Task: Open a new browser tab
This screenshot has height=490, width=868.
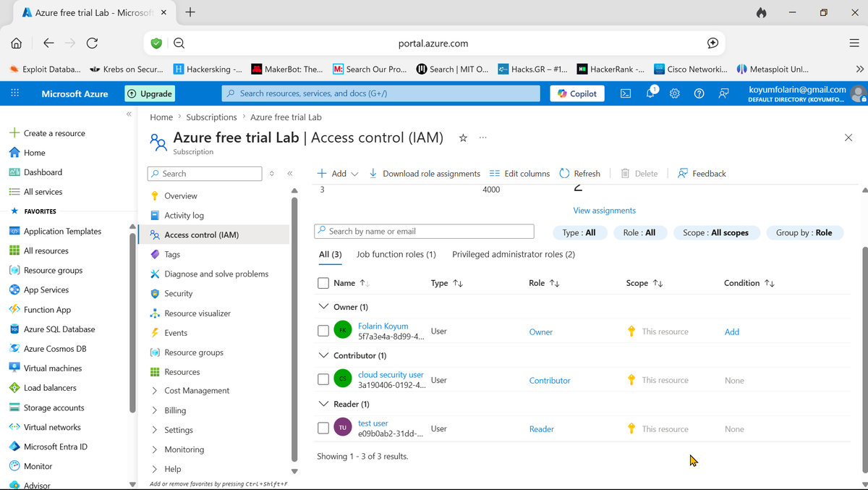Action: (190, 12)
